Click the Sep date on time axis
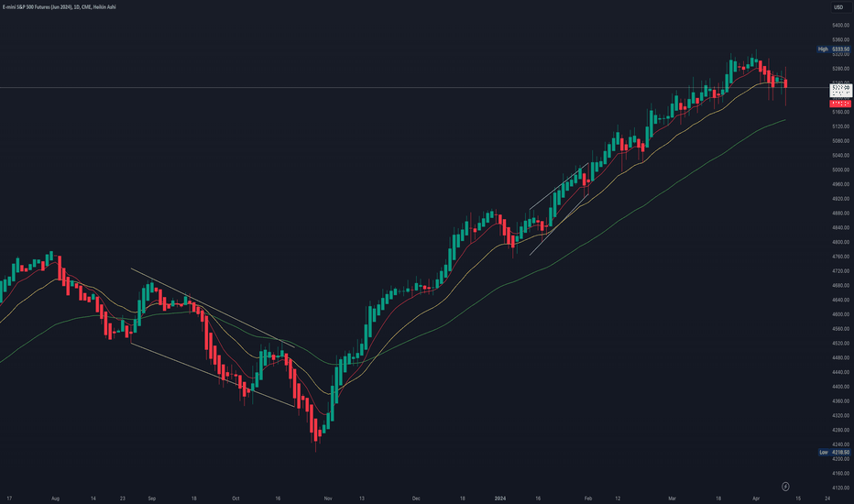This screenshot has width=854, height=504. [x=152, y=498]
